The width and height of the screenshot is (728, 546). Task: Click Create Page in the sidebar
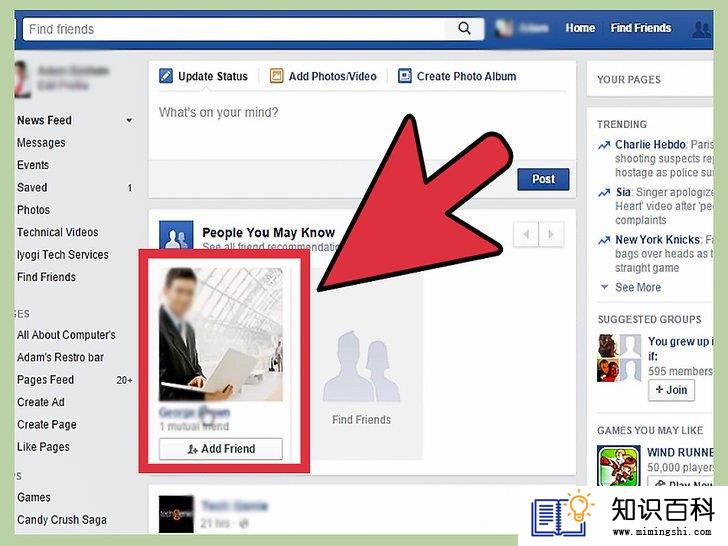tap(46, 424)
